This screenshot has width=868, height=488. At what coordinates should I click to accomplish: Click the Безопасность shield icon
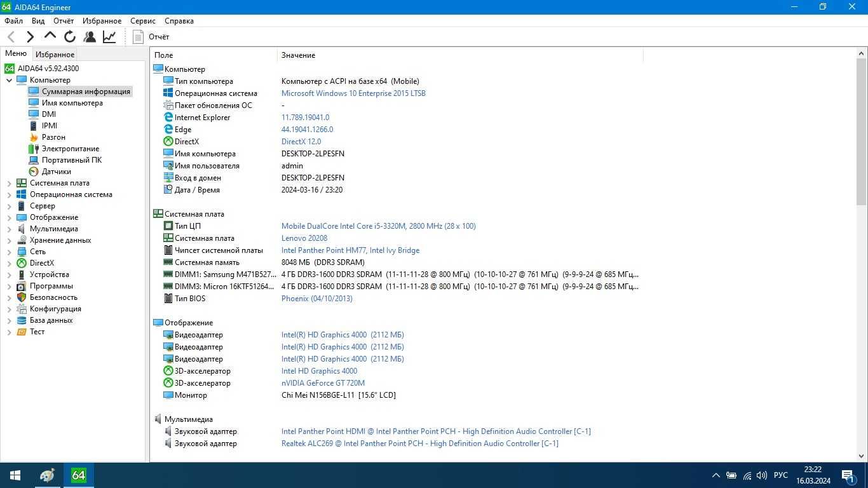coord(22,297)
